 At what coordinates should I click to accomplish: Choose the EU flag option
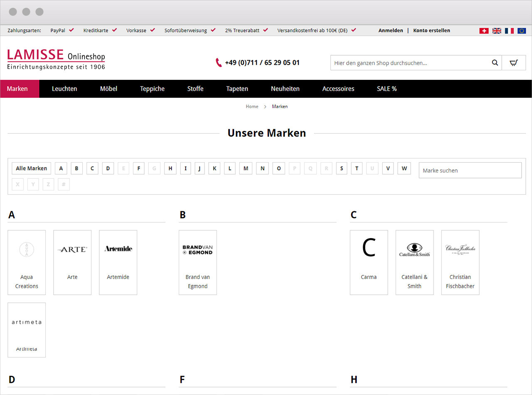point(522,31)
